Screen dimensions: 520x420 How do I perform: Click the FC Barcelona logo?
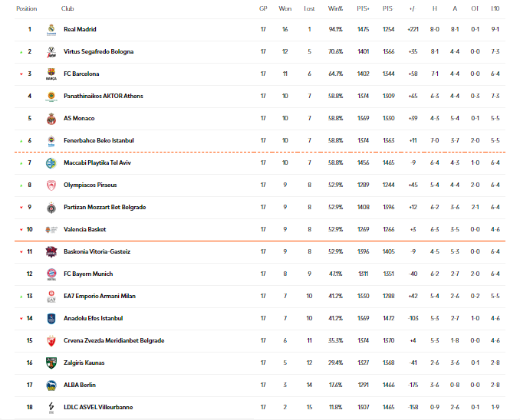(x=51, y=74)
